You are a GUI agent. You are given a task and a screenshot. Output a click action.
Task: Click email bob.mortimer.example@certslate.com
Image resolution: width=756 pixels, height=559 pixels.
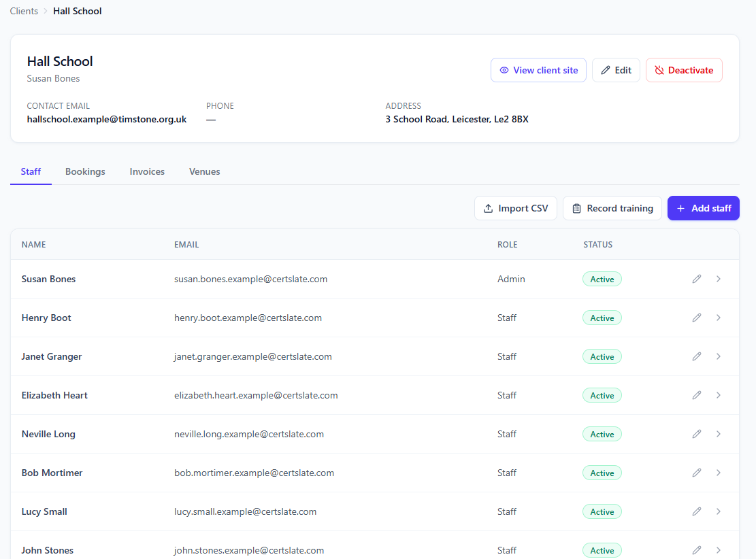point(254,473)
